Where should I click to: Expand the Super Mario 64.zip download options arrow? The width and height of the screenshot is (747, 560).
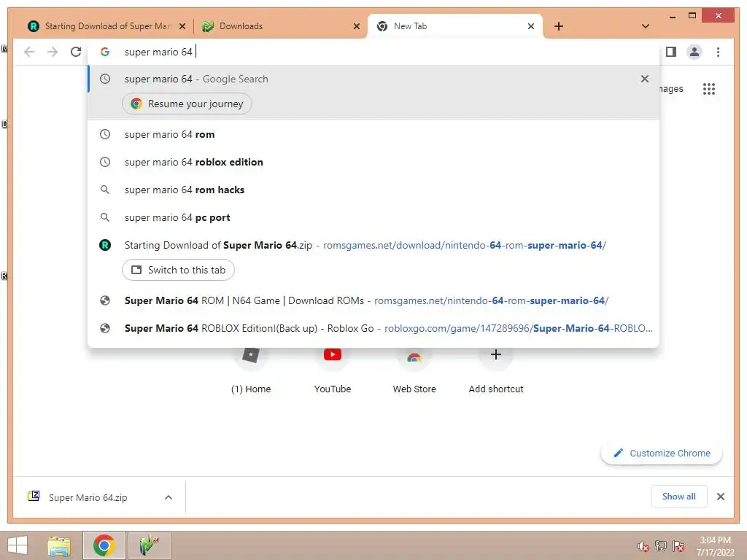tap(169, 497)
